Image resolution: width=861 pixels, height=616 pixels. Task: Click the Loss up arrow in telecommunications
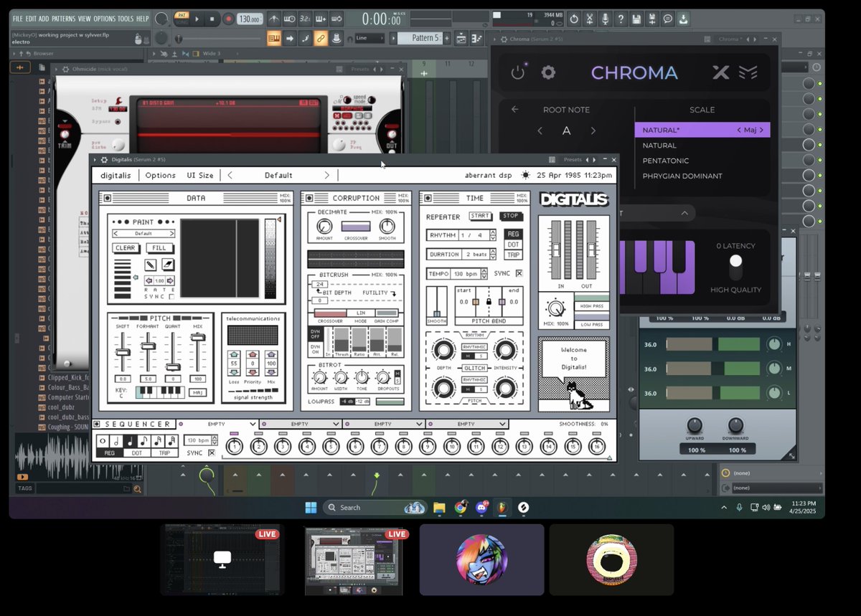pos(234,354)
